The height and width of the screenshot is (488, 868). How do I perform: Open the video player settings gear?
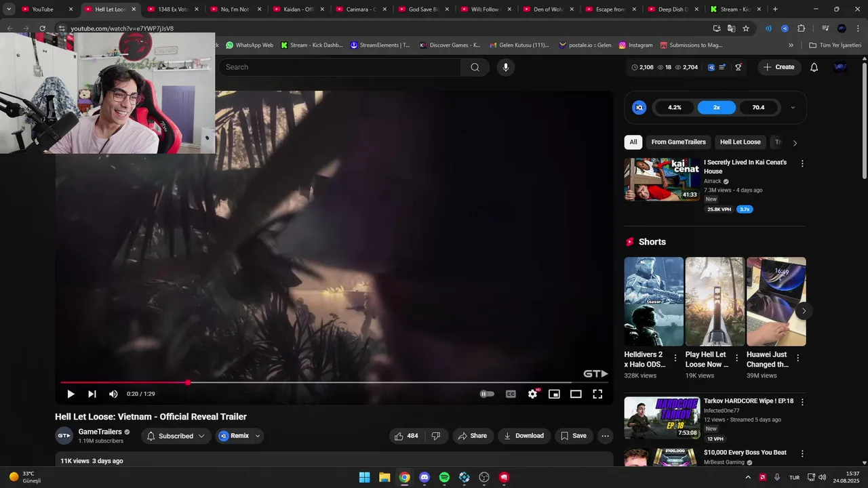533,394
